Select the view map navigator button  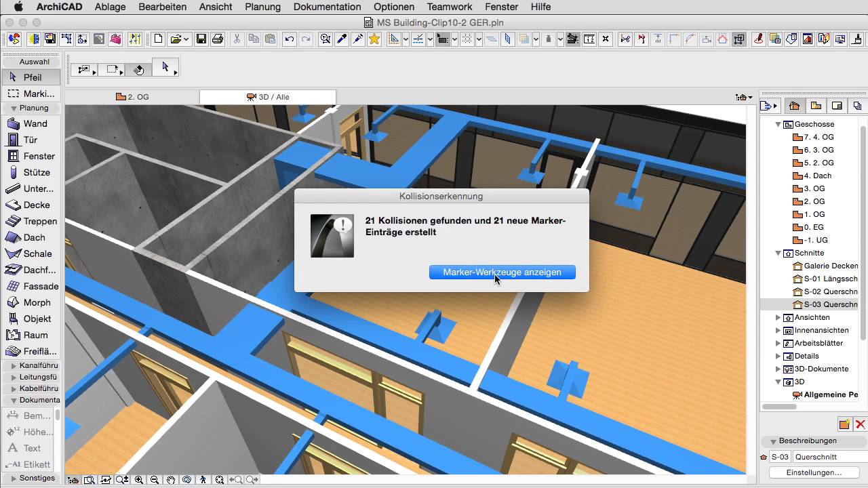(x=816, y=106)
